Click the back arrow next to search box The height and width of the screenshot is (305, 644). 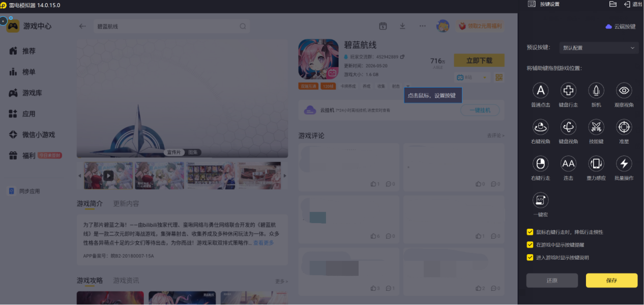82,26
